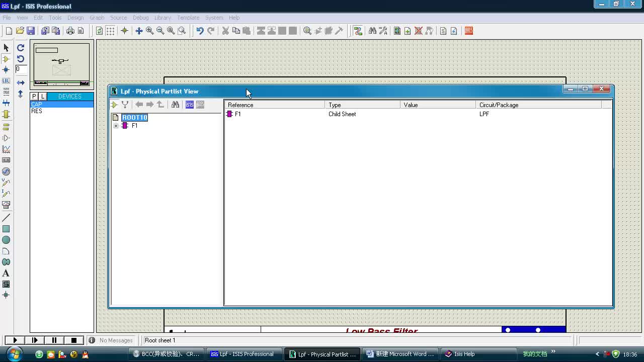Open the Template menu
This screenshot has width=644, height=362.
(x=188, y=18)
